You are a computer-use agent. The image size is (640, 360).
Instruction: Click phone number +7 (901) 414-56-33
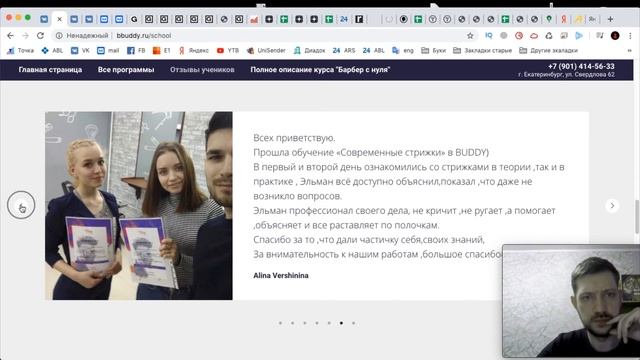pyautogui.click(x=581, y=66)
